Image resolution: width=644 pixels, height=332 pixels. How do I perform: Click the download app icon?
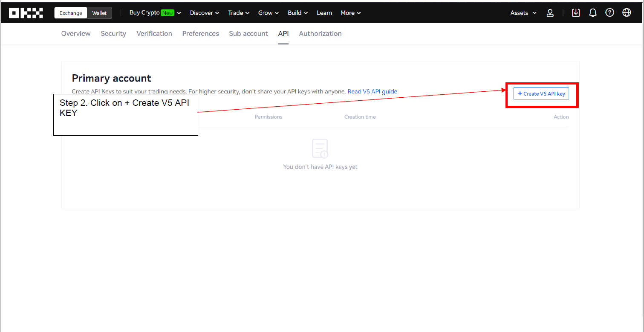[576, 13]
